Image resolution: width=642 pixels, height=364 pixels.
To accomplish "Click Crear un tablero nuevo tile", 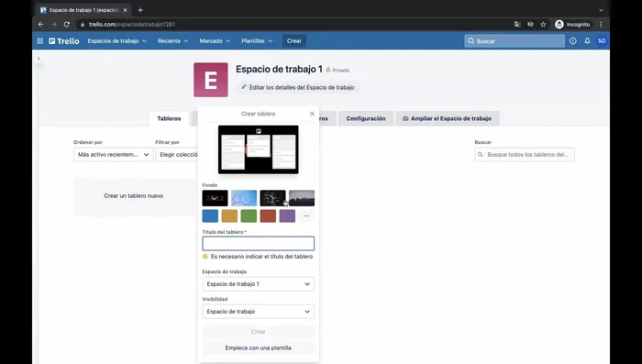I will click(x=134, y=196).
